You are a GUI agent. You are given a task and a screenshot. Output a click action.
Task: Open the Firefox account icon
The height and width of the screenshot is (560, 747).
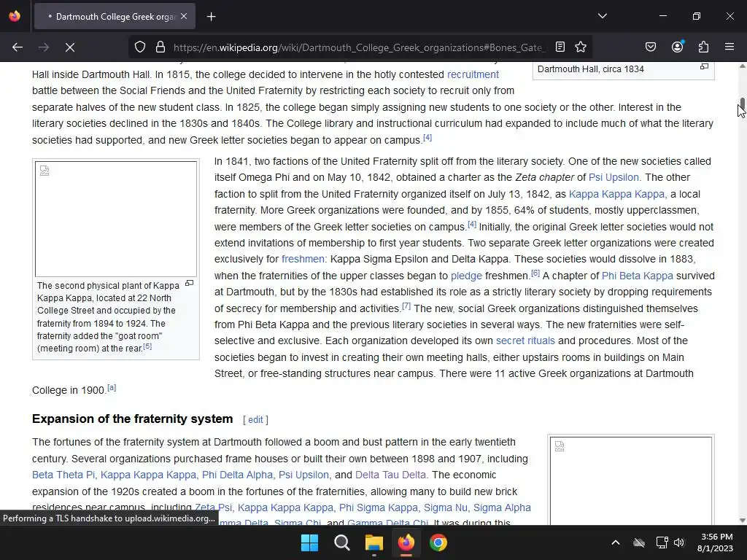tap(678, 47)
